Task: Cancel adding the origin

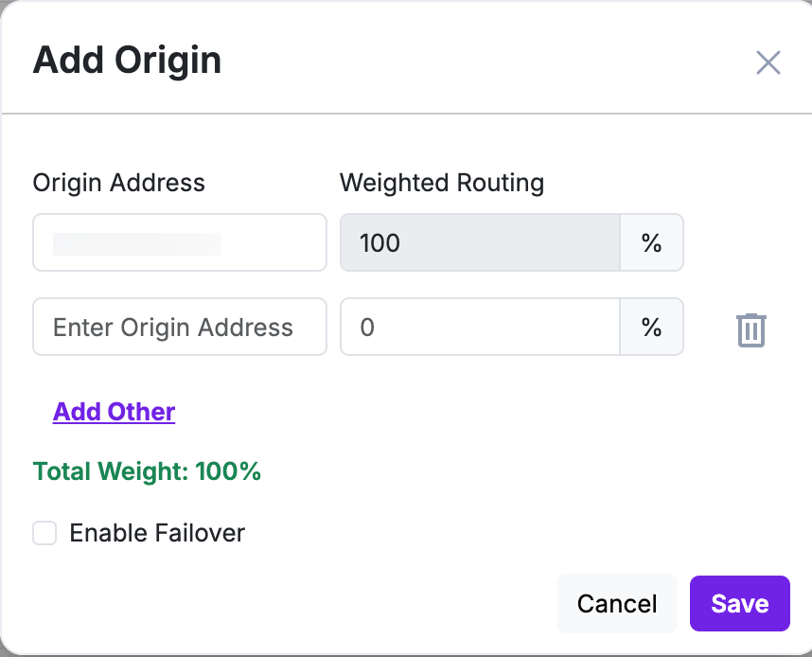Action: coord(617,603)
